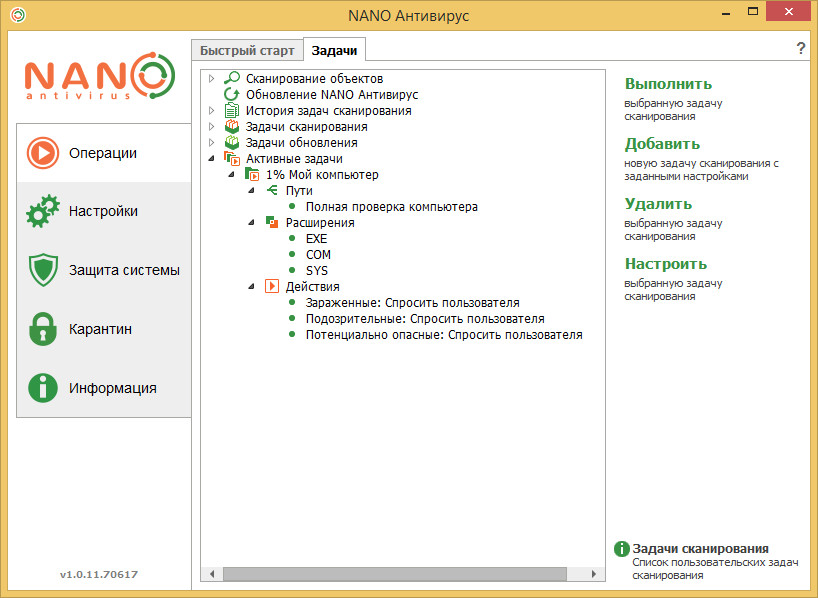Open the Информация section
The height and width of the screenshot is (598, 818).
point(104,388)
